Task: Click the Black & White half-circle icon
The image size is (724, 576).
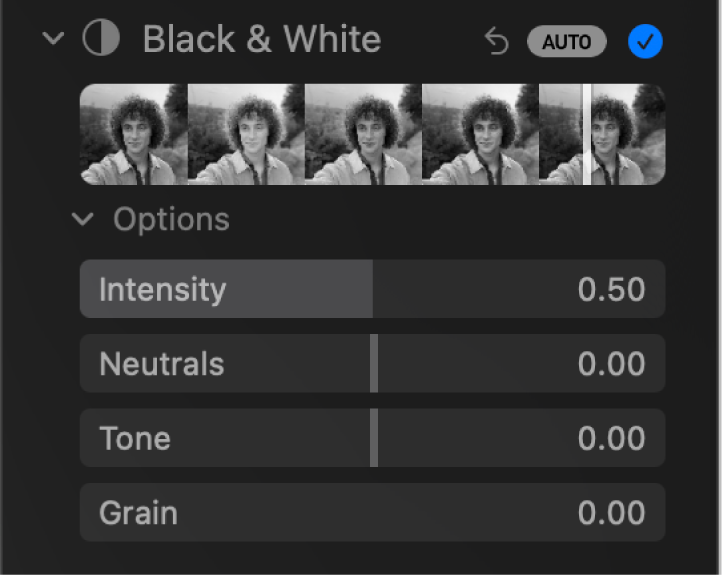Action: coord(102,40)
